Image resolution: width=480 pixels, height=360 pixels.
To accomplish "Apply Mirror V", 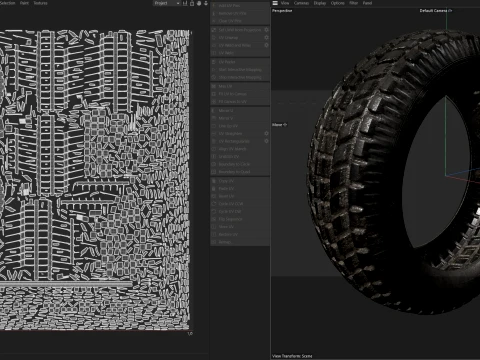I will (x=240, y=118).
